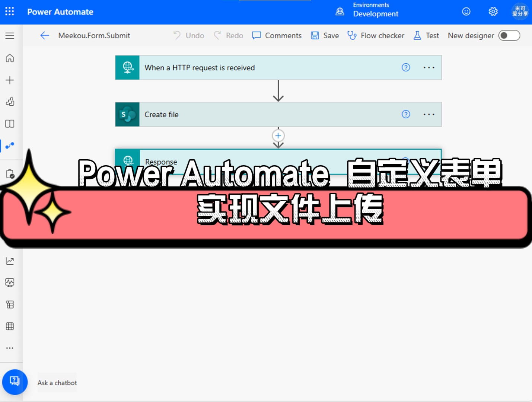Viewport: 532px width, 402px height.
Task: Run Flow checker from the toolbar
Action: coord(376,35)
